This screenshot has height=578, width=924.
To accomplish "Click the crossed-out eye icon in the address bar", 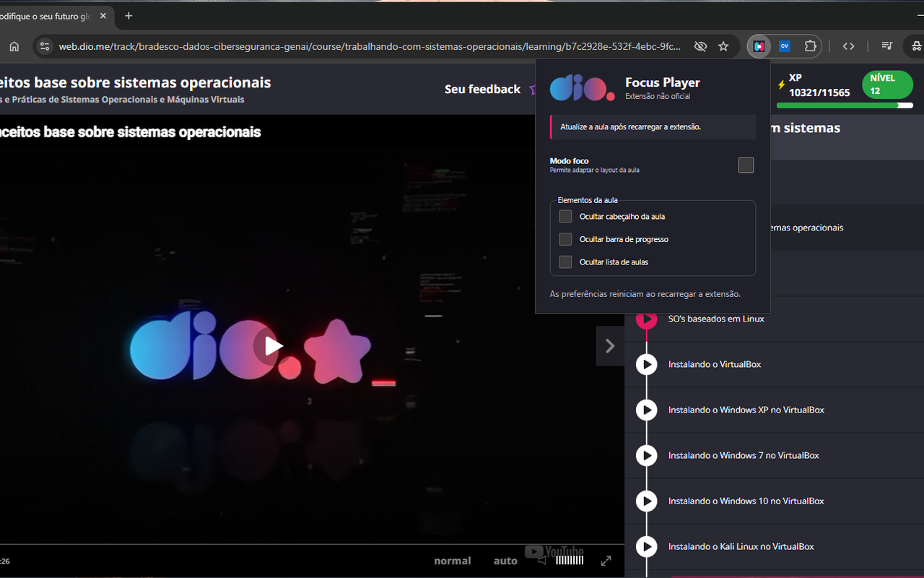I will pos(700,46).
